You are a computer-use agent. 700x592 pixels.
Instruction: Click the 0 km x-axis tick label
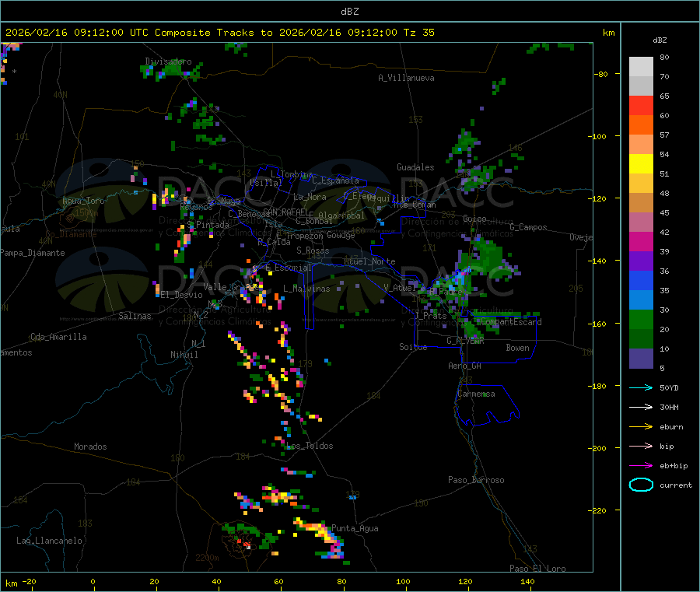tap(93, 581)
